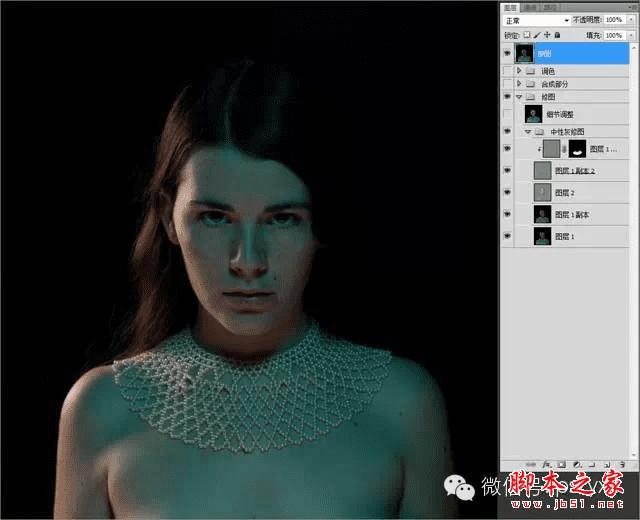Enable lock image pixels brush icon
This screenshot has width=640, height=520.
click(538, 35)
